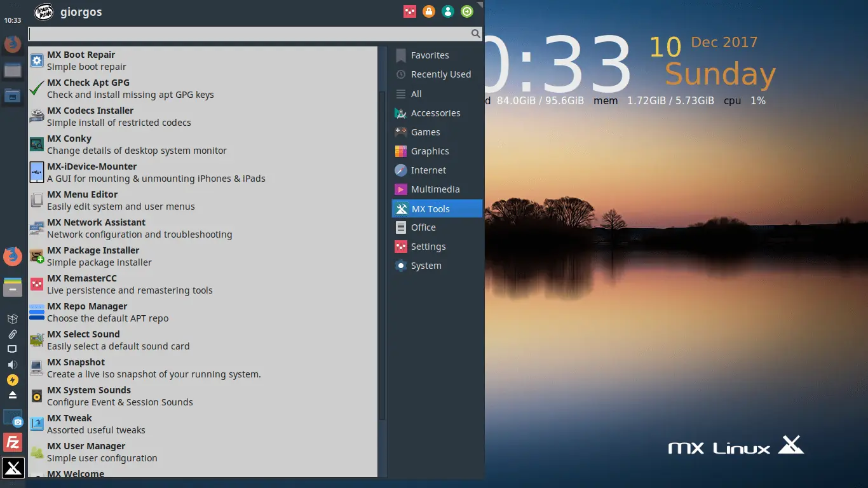
Task: Click the green log out icon
Action: pos(467,11)
